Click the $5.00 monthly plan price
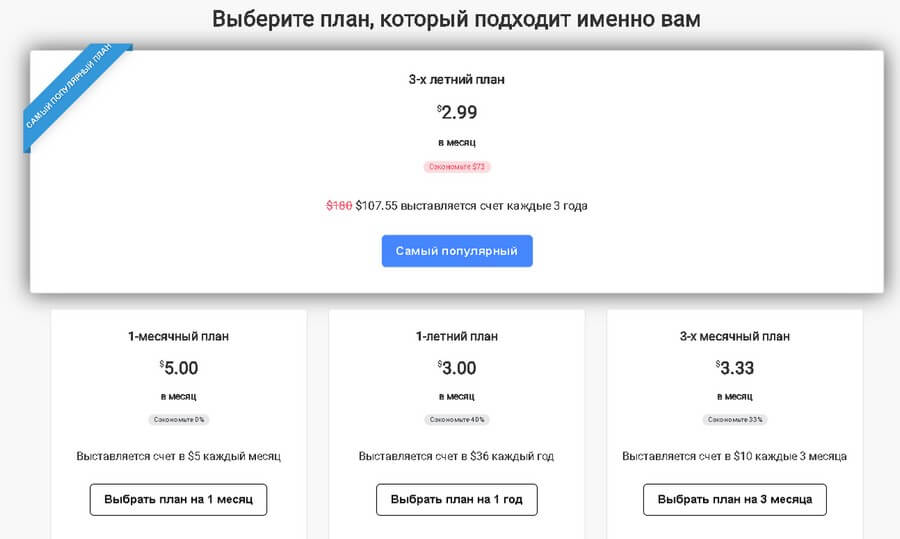 pos(178,368)
